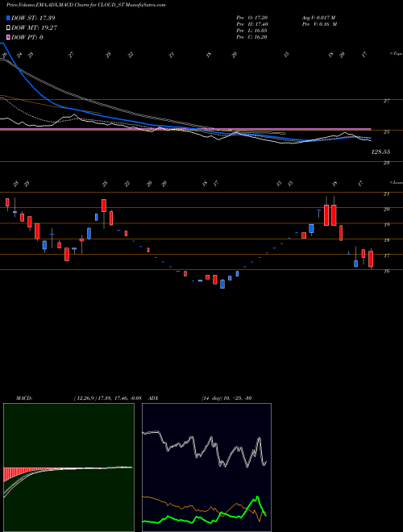Click the MACD: panel label

pos(23,398)
